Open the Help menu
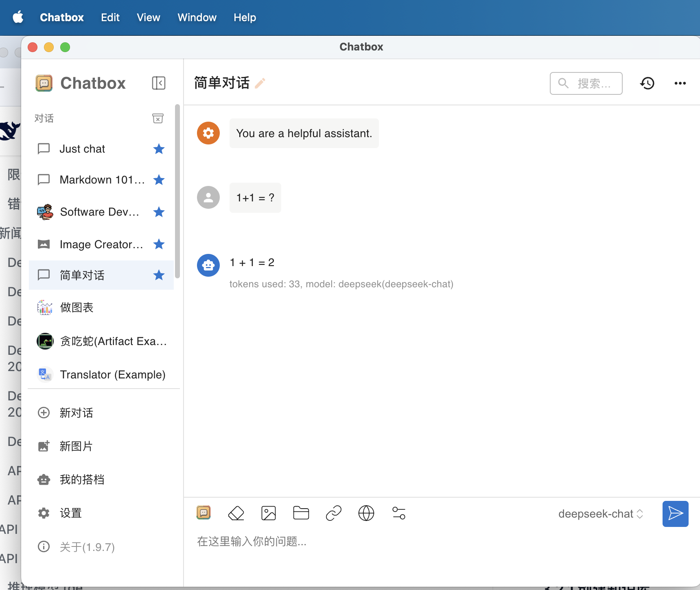The height and width of the screenshot is (590, 700). [x=245, y=17]
